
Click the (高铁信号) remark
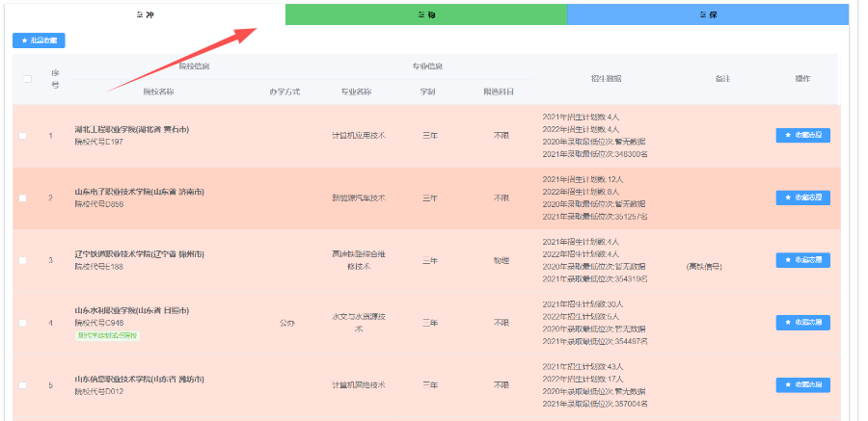[x=704, y=267]
